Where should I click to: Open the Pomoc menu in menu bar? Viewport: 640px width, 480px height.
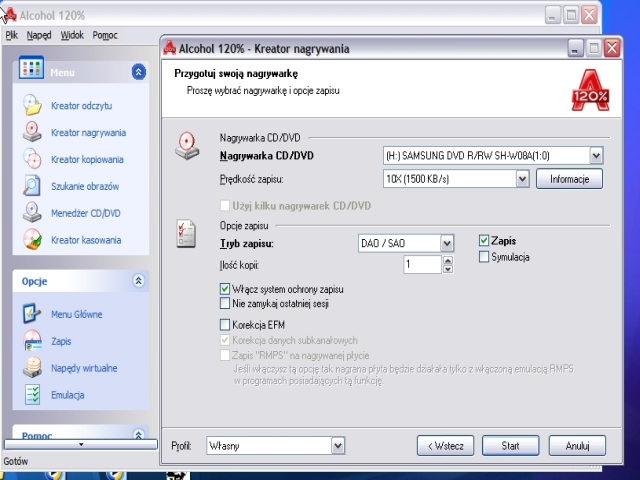[x=105, y=36]
